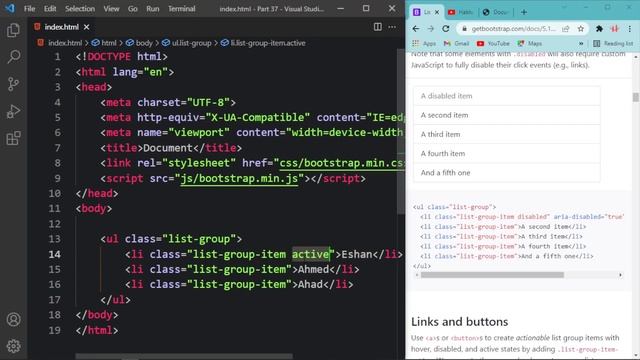
Task: Click the red extension icon in Chrome toolbar
Action: coord(614,29)
